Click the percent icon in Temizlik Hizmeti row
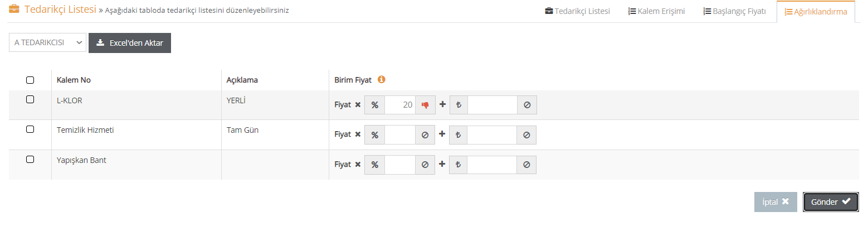Image resolution: width=868 pixels, height=226 pixels. [x=375, y=135]
